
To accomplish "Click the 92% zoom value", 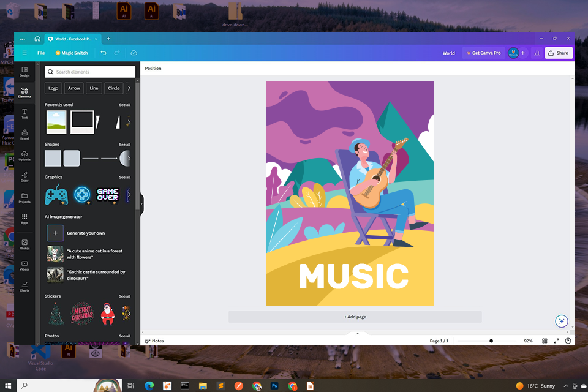I will point(528,341).
